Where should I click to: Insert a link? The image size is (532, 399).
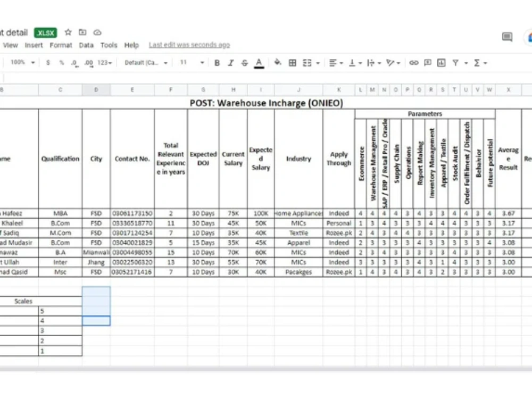(413, 63)
